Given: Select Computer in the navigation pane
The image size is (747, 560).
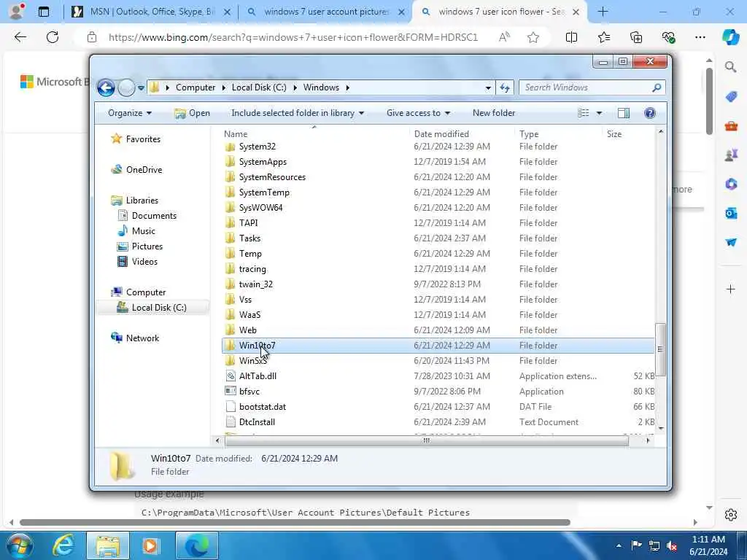Looking at the screenshot, I should 139,292.
